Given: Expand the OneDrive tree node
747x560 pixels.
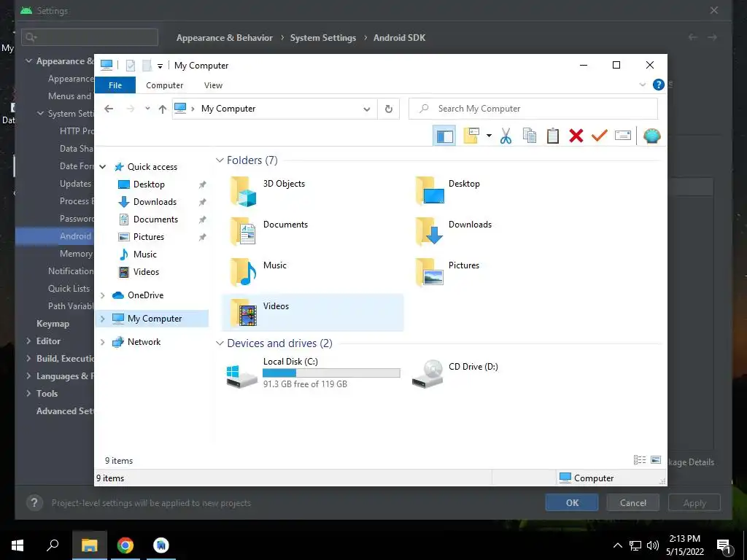Looking at the screenshot, I should pyautogui.click(x=102, y=295).
